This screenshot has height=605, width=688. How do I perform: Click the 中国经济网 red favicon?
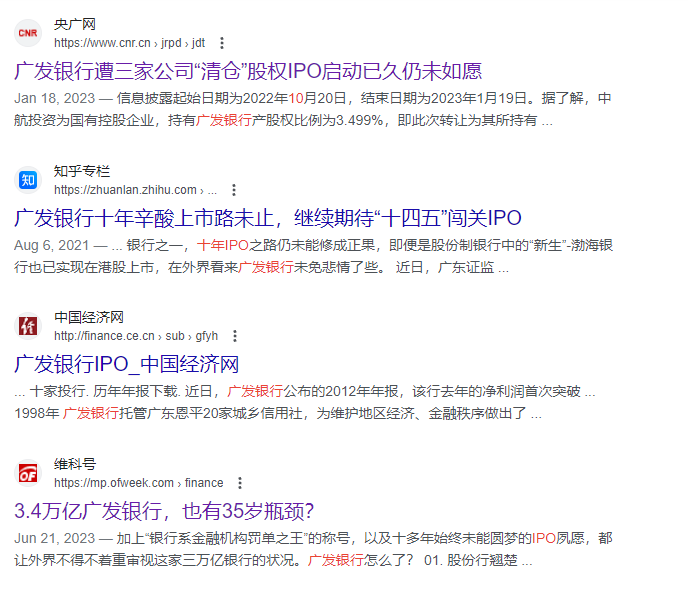click(x=28, y=326)
